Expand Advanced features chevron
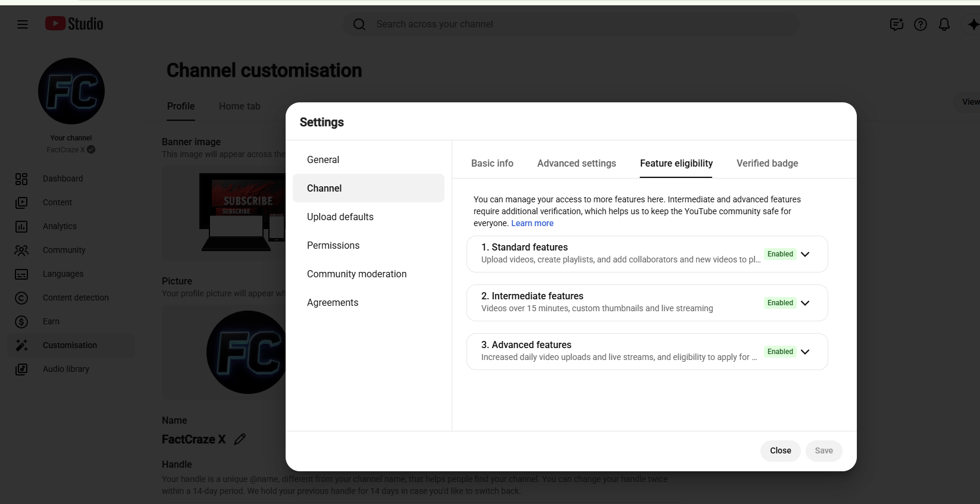 [805, 352]
